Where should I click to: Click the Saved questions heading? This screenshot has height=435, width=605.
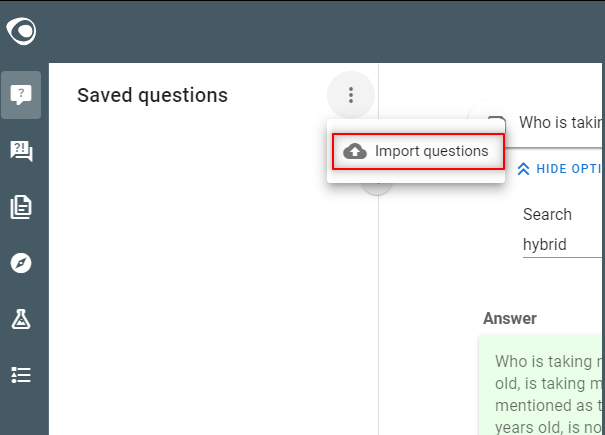152,96
